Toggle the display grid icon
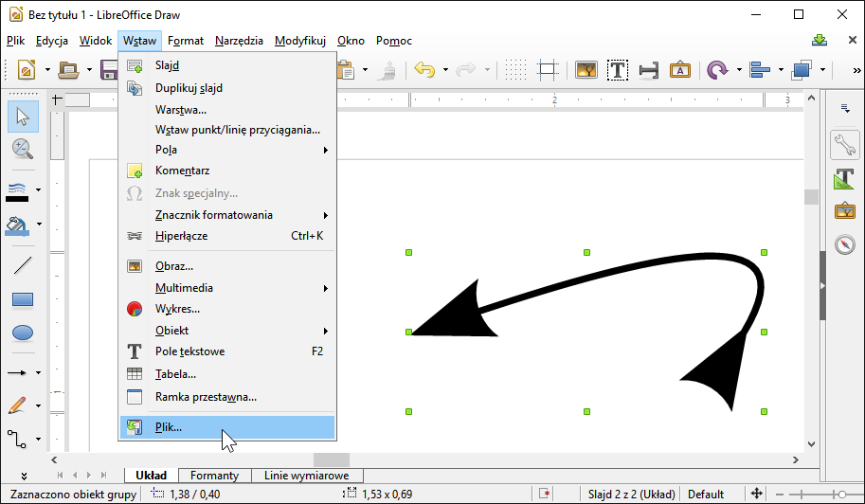 pos(515,70)
